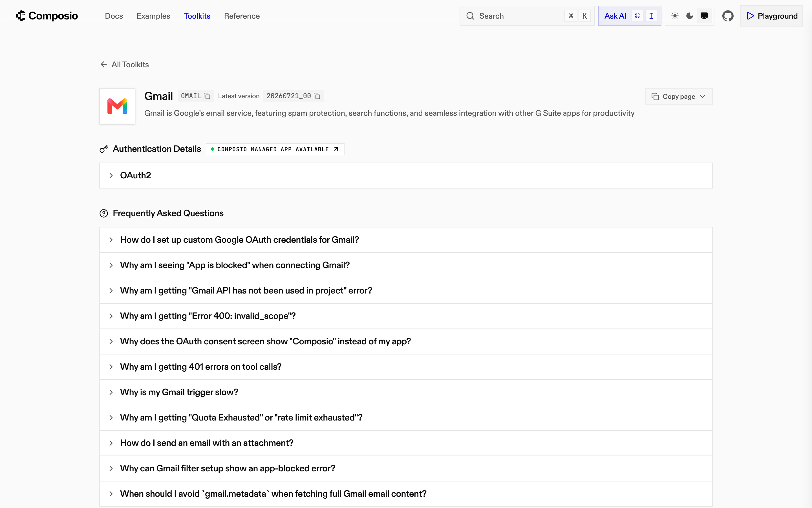Expand gmail.metadata question
Screen dimensions: 812x508
[406, 494]
